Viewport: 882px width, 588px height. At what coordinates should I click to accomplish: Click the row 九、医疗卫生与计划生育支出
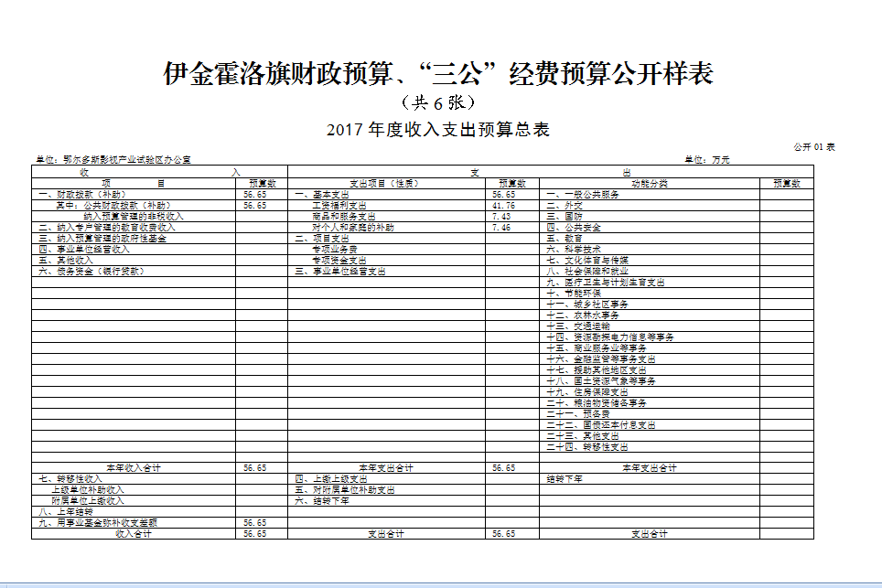pos(649,283)
